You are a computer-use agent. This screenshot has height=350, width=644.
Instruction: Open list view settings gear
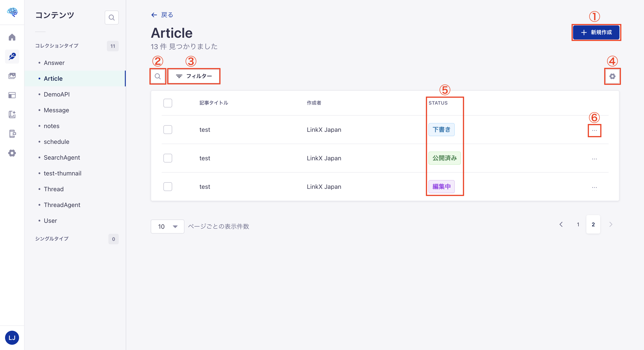612,76
